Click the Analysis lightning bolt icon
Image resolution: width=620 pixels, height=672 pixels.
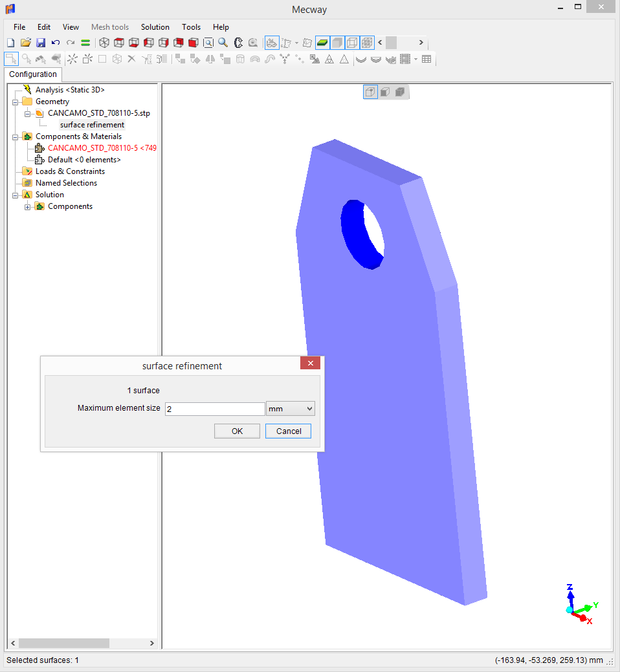pos(27,89)
